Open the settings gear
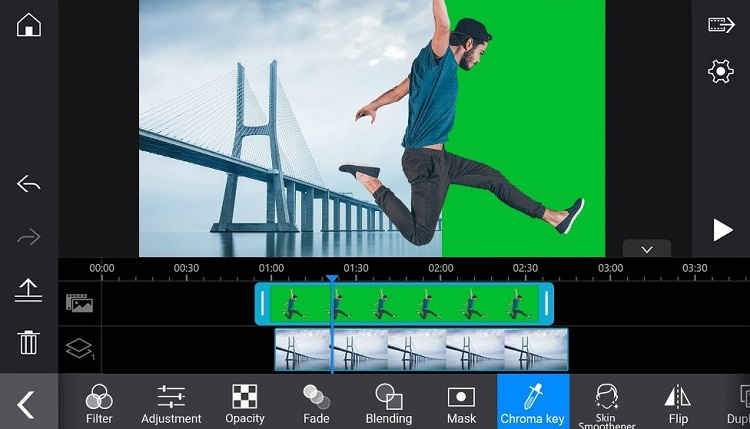 click(720, 72)
